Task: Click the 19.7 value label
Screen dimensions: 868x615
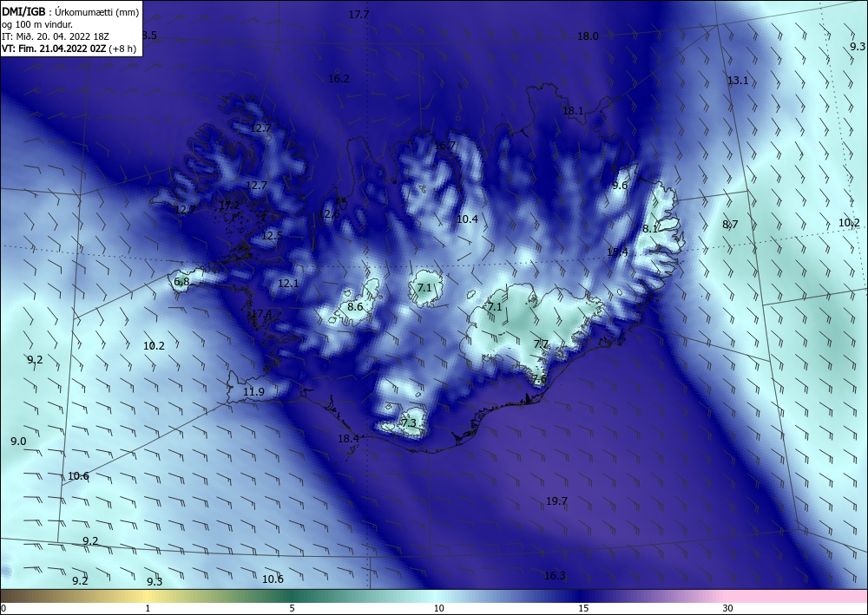Action: [x=556, y=501]
